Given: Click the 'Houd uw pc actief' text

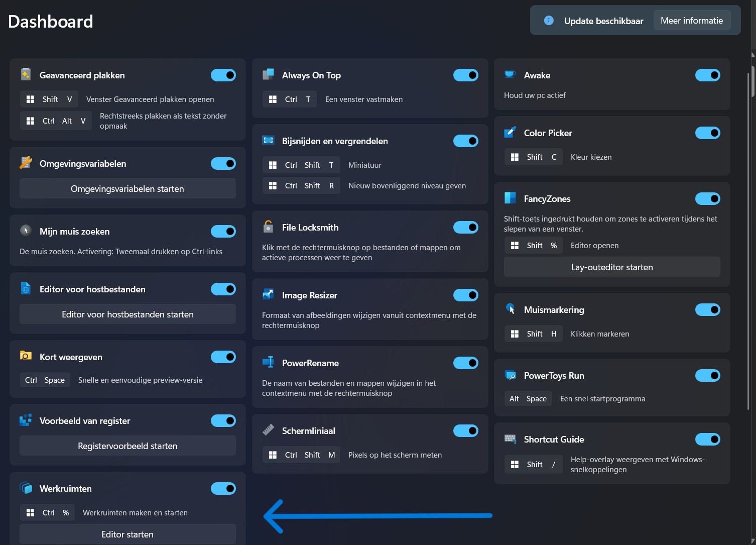Looking at the screenshot, I should click(535, 95).
